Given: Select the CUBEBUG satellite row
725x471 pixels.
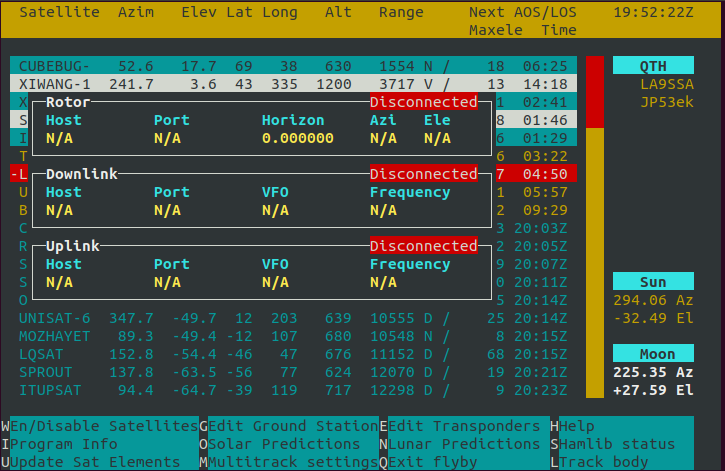Looking at the screenshot, I should (x=290, y=66).
